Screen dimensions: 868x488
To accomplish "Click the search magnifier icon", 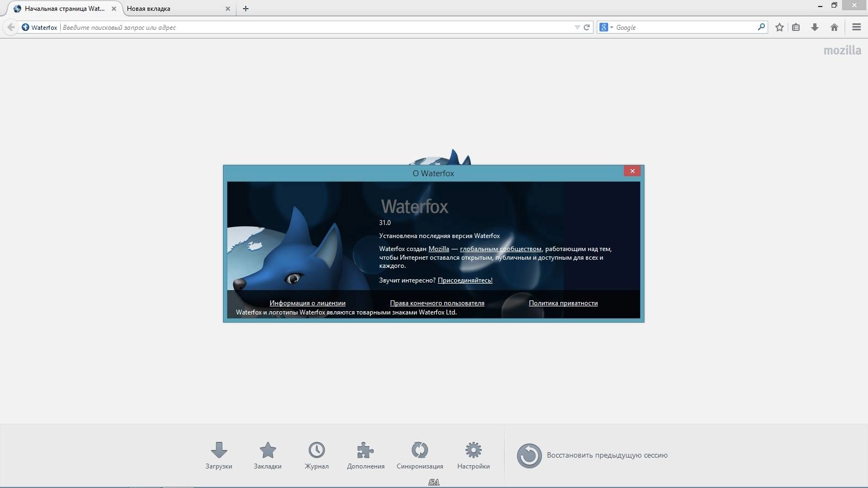I will (761, 27).
